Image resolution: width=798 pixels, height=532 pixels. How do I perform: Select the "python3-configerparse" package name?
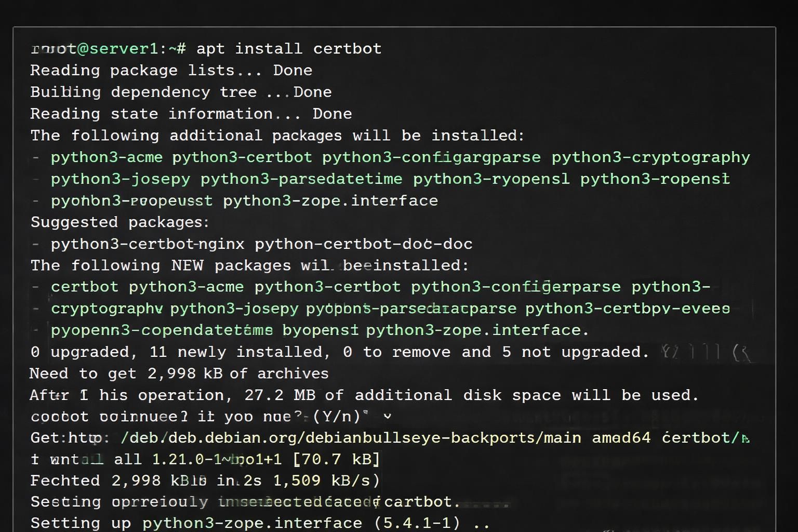point(516,287)
